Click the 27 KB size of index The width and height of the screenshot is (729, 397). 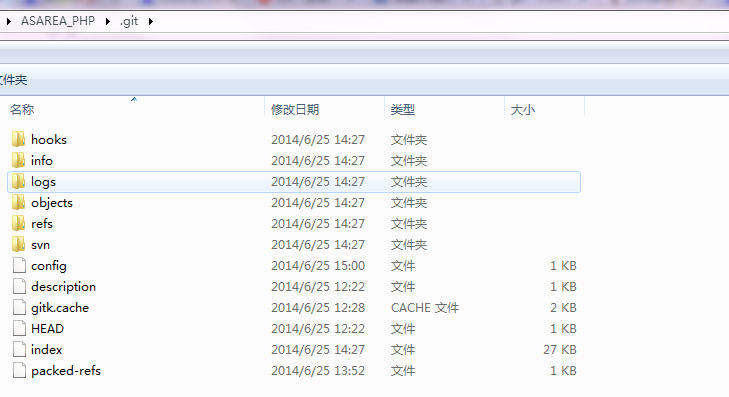coord(560,350)
